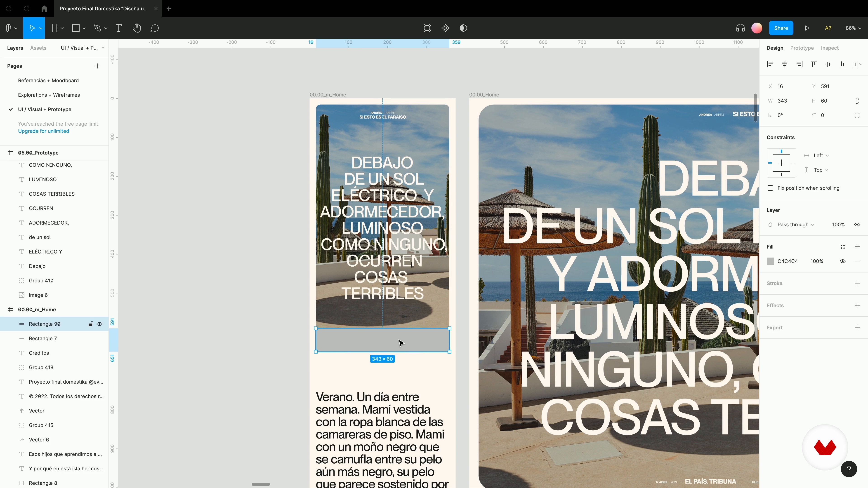Open Pass through blend mode dropdown
Viewport: 868px width, 488px height.
point(796,225)
